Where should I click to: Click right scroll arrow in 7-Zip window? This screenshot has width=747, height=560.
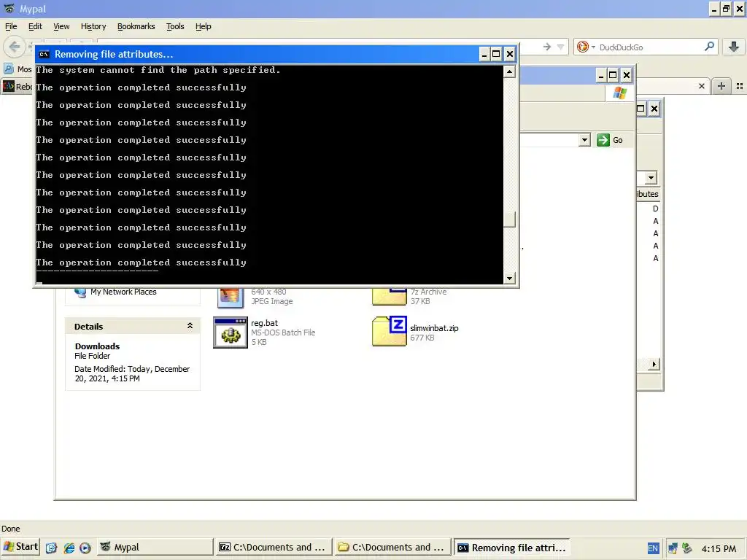pos(654,365)
